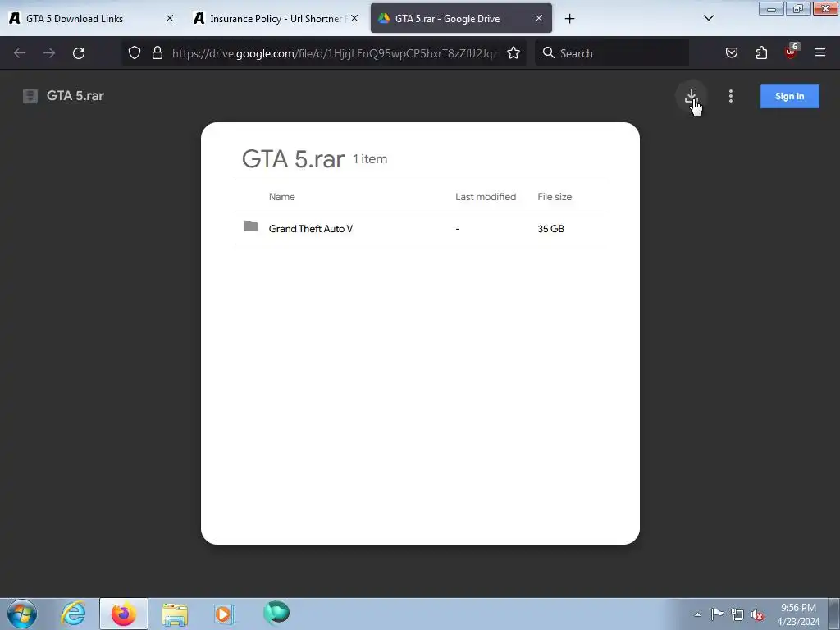
Task: Click the Firefox taskbar icon
Action: coord(123,614)
